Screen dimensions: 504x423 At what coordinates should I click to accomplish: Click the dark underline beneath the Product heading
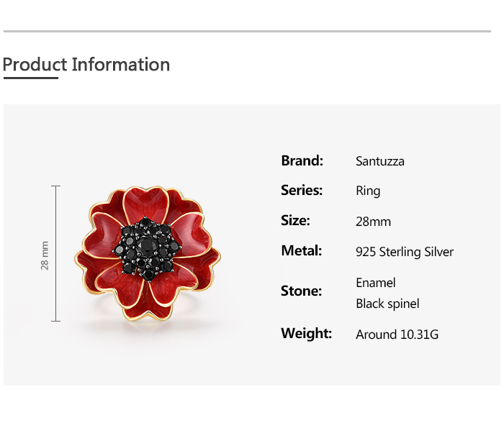(x=30, y=78)
